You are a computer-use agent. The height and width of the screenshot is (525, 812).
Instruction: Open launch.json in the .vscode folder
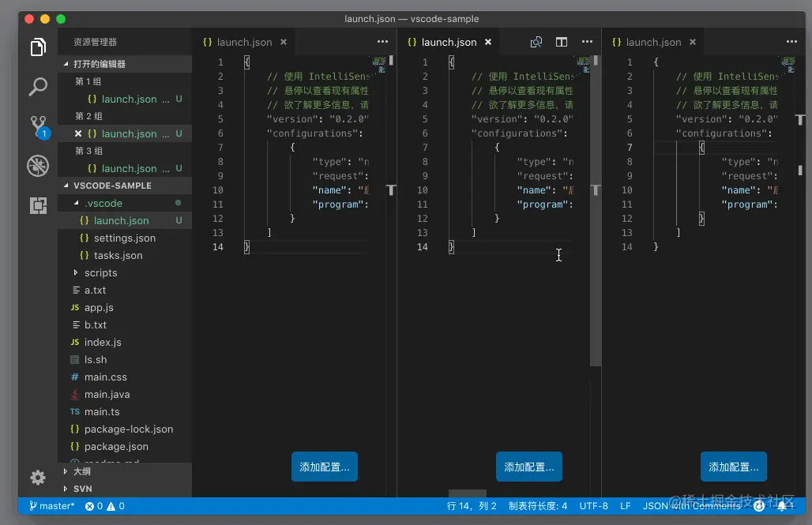[x=125, y=220]
